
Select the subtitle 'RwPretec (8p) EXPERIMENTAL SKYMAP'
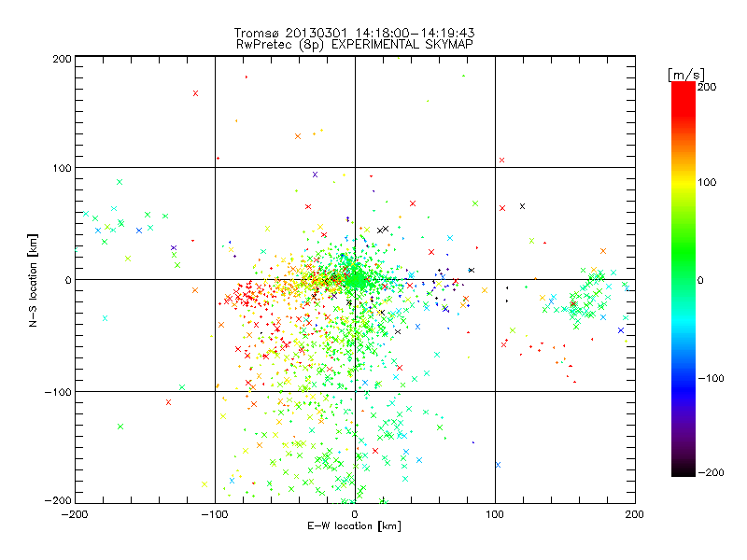tap(355, 44)
